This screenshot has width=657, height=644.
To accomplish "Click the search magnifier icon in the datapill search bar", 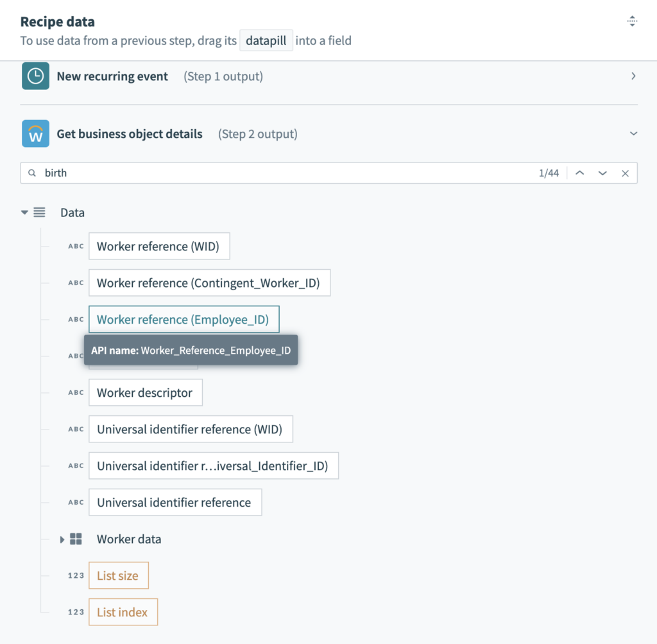I will pos(31,172).
